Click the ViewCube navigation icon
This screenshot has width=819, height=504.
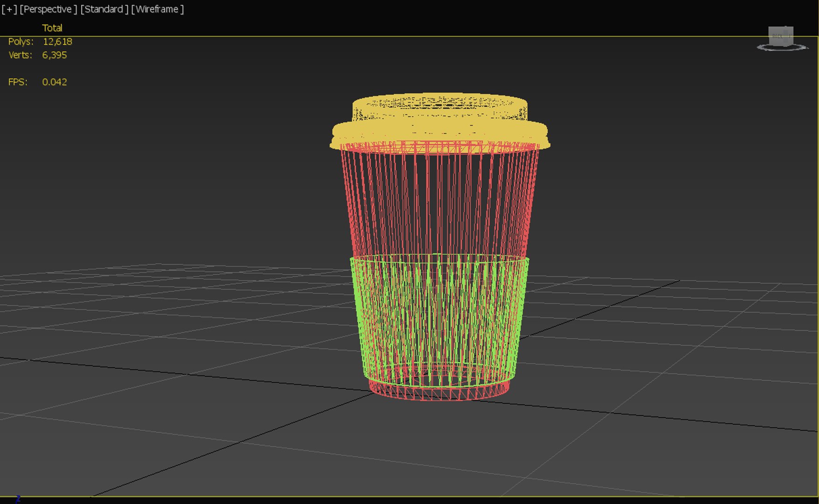[x=781, y=36]
